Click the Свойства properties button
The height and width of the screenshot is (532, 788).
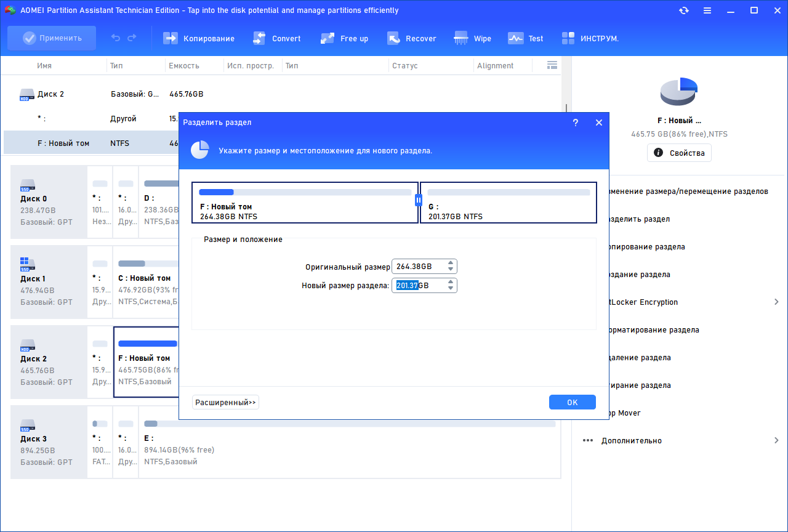coord(679,153)
